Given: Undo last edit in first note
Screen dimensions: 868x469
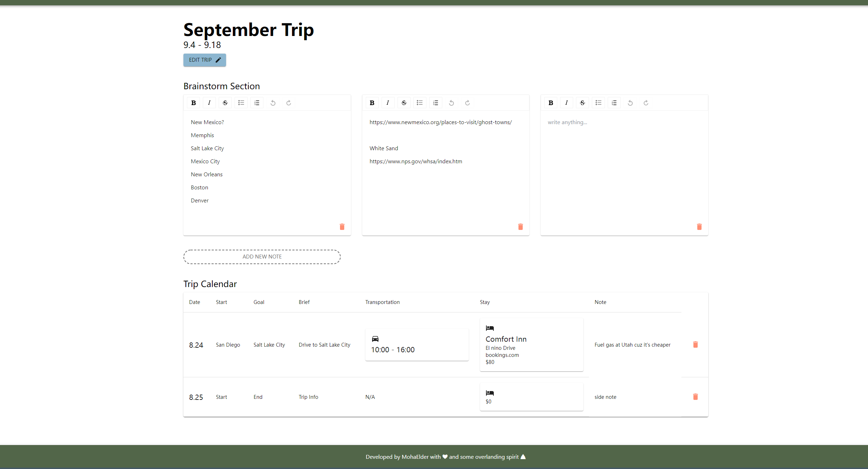Looking at the screenshot, I should click(x=273, y=103).
